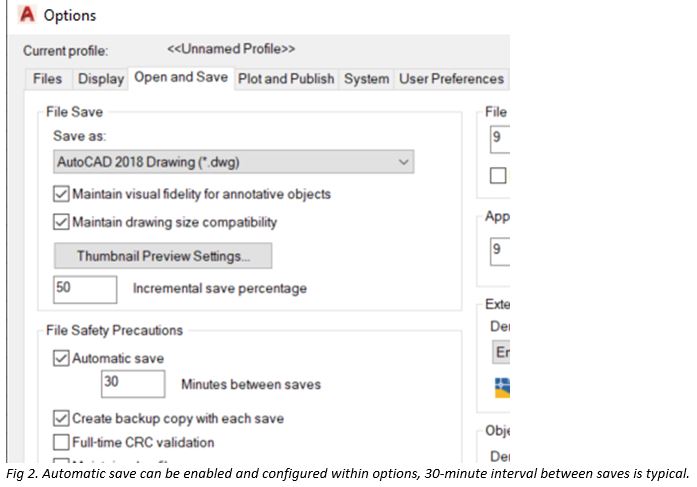Open the Display tab
Image resolution: width=697 pixels, height=487 pixels.
[x=101, y=79]
